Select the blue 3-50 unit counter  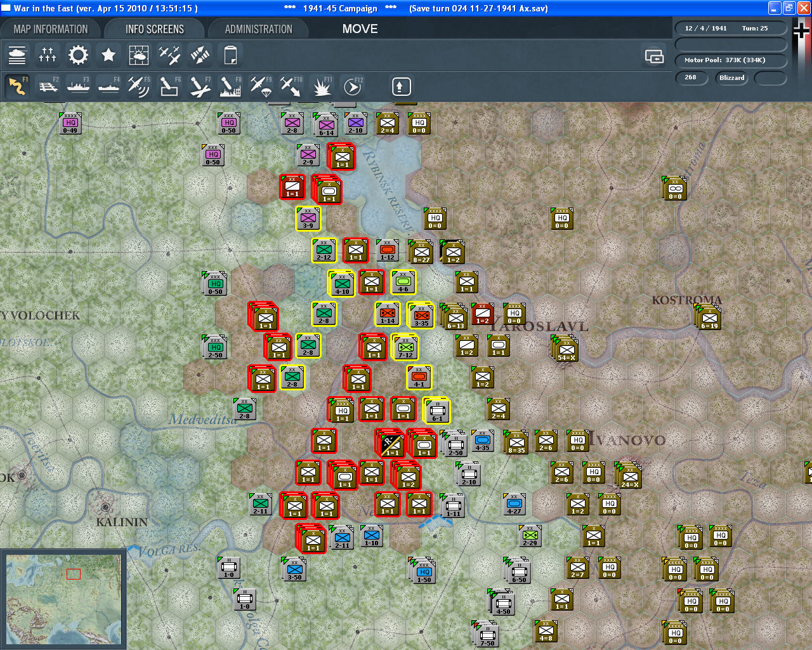(294, 569)
